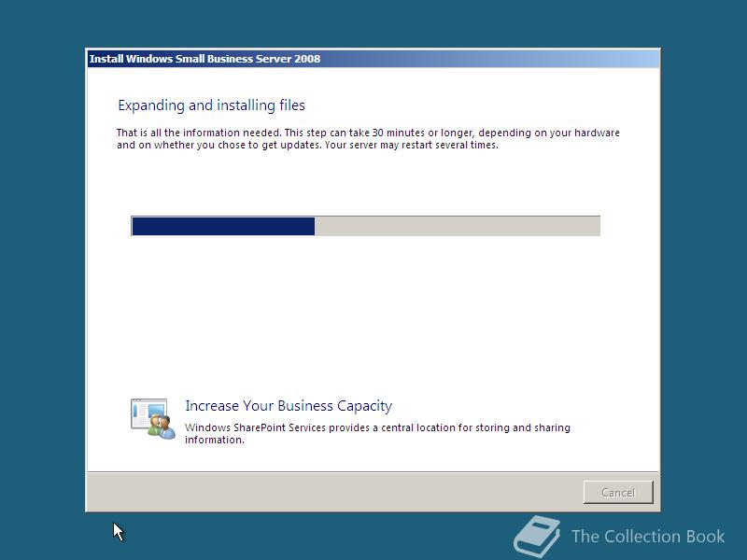Click the installation progress bar
This screenshot has height=560, width=747.
tap(365, 226)
